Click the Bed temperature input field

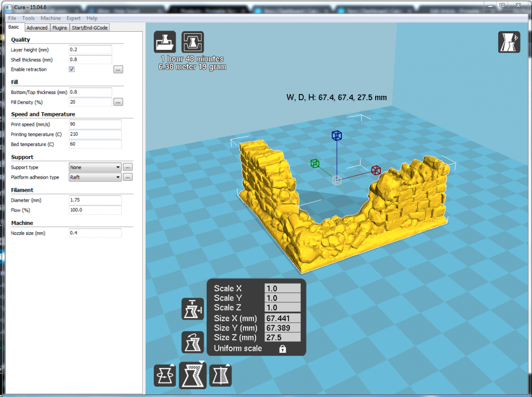click(x=95, y=144)
